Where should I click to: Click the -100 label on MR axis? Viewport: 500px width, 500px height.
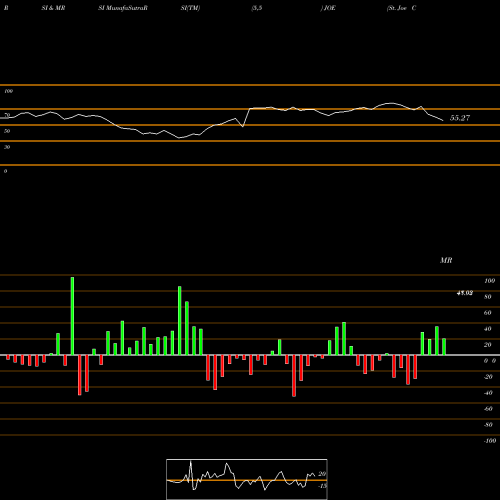490,441
